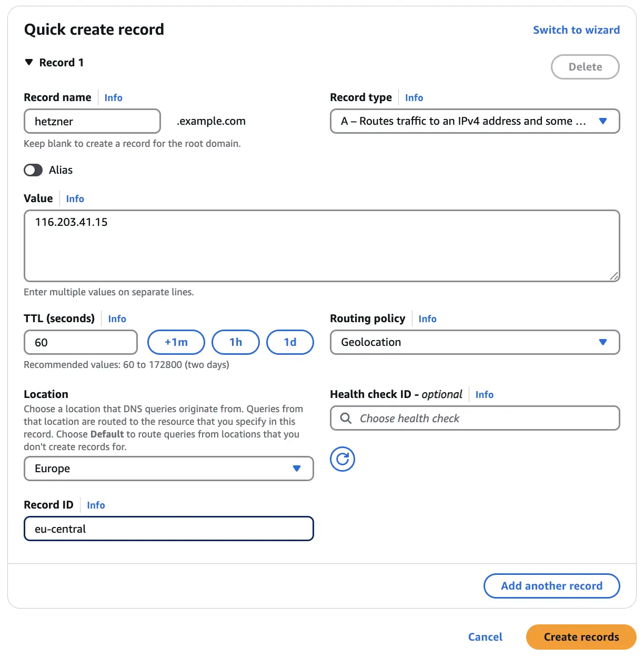Viewport: 644px width, 657px height.
Task: Click Add another record button
Action: pyautogui.click(x=551, y=586)
